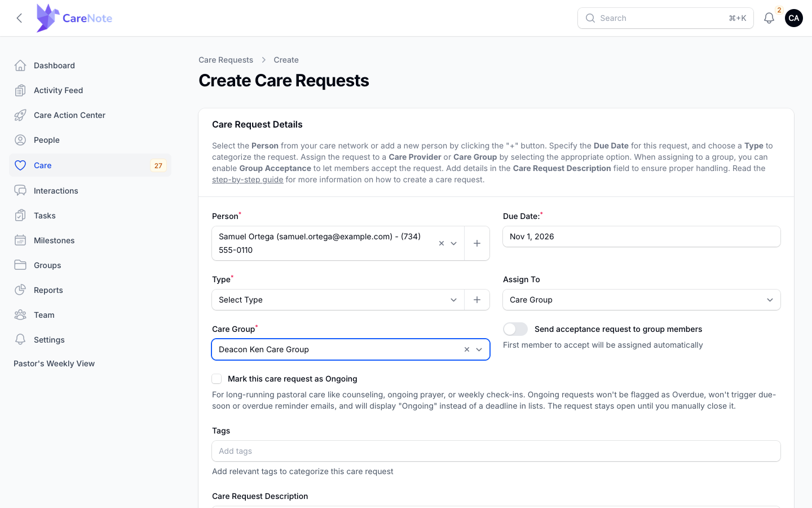Click the Care badge count 27
Viewport: 812px width, 508px height.
tap(158, 165)
